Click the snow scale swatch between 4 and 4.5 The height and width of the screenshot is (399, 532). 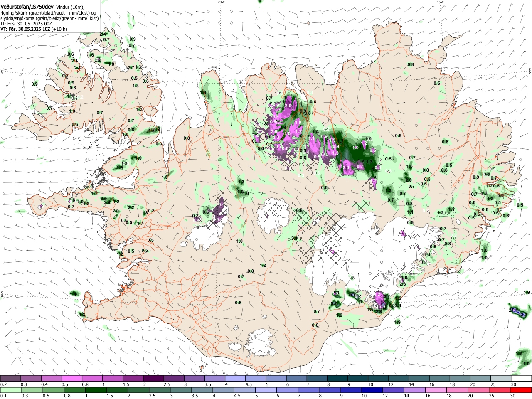coord(234,379)
